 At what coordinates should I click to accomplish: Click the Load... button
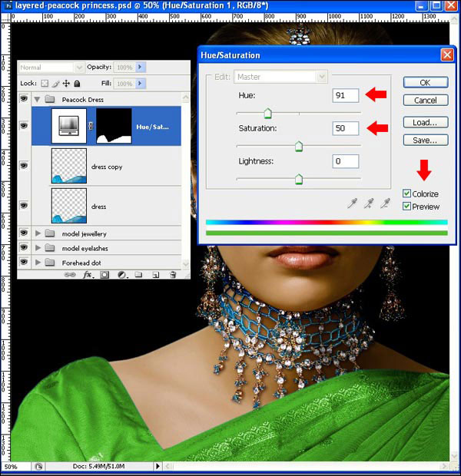click(x=425, y=122)
